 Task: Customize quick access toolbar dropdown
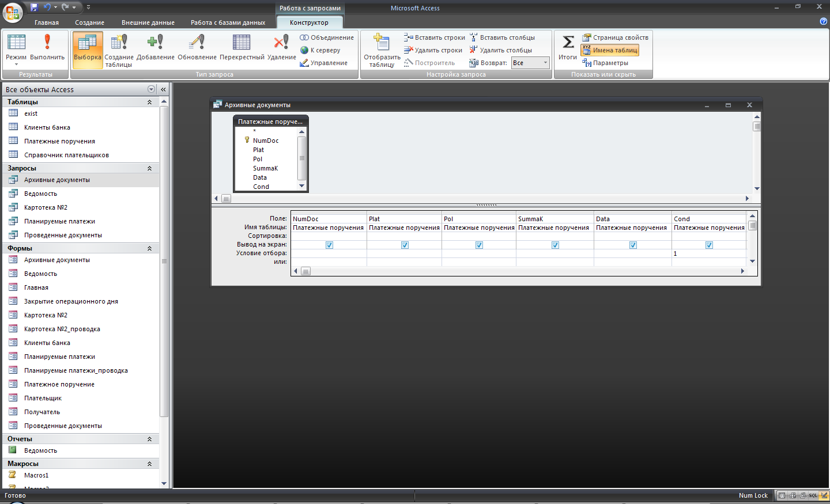pos(88,7)
